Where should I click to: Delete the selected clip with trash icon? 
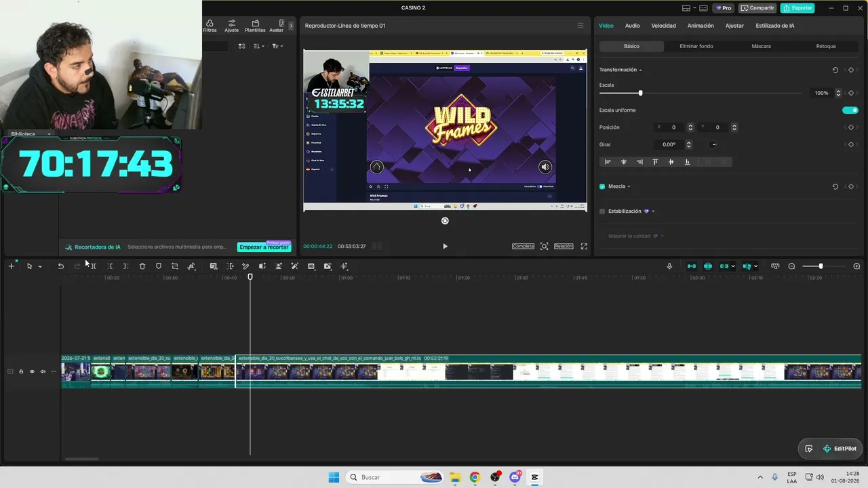(142, 266)
